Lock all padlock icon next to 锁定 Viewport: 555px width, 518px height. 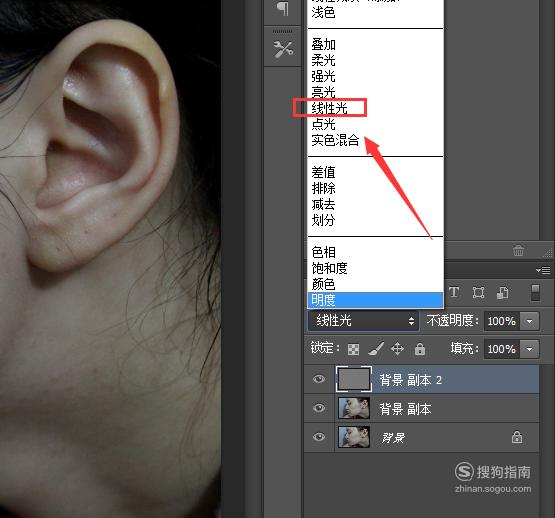pyautogui.click(x=420, y=349)
